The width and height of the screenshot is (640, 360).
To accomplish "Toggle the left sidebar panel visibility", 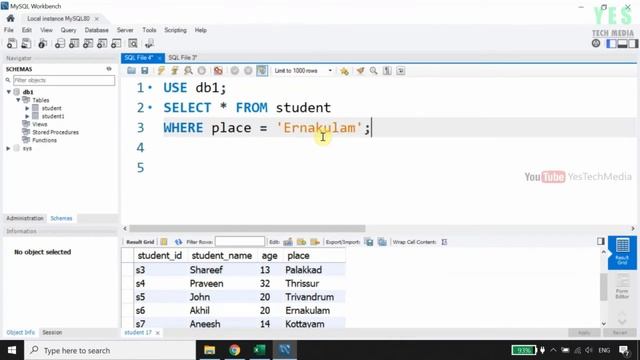I will (x=611, y=43).
